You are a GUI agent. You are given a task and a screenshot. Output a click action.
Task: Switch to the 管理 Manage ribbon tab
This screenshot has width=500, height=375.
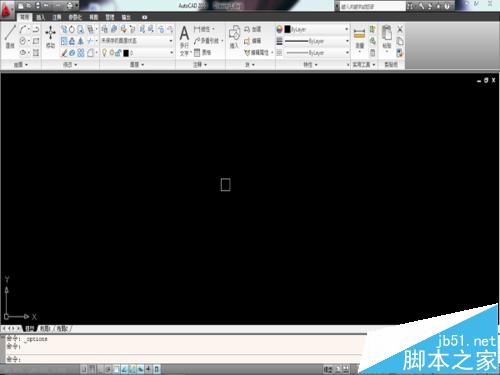click(x=110, y=17)
